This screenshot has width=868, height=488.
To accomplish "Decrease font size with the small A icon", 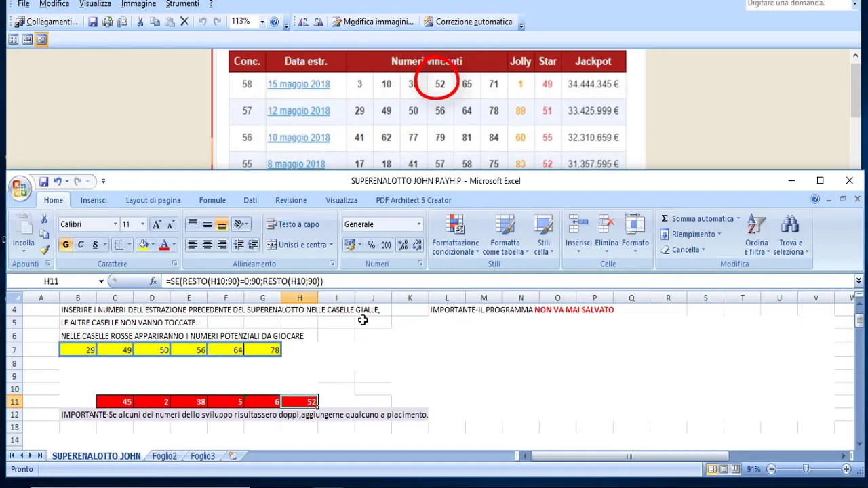I will (x=171, y=224).
